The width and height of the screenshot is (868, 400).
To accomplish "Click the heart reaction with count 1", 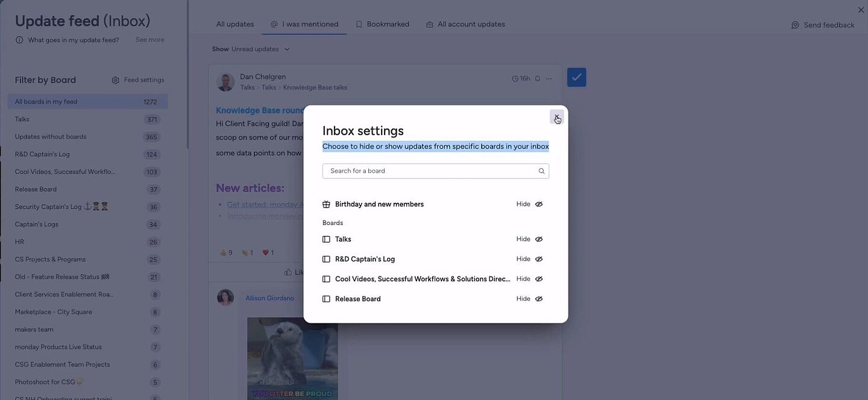I will (x=268, y=253).
